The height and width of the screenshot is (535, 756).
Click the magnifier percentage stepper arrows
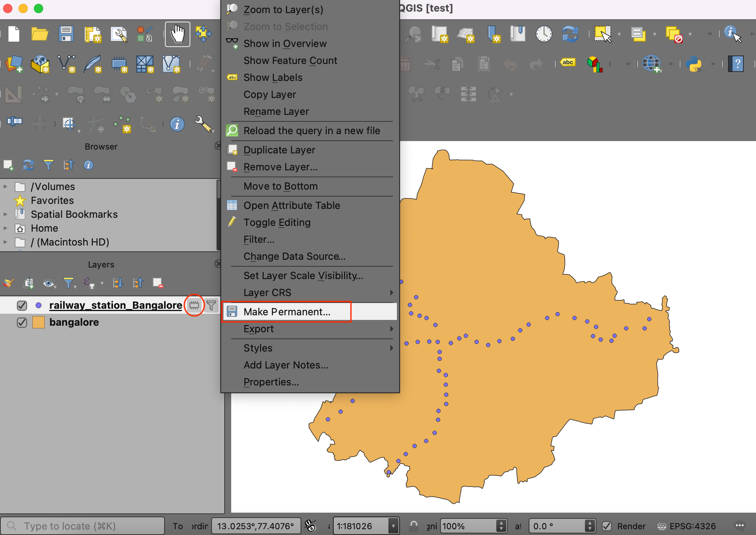501,526
